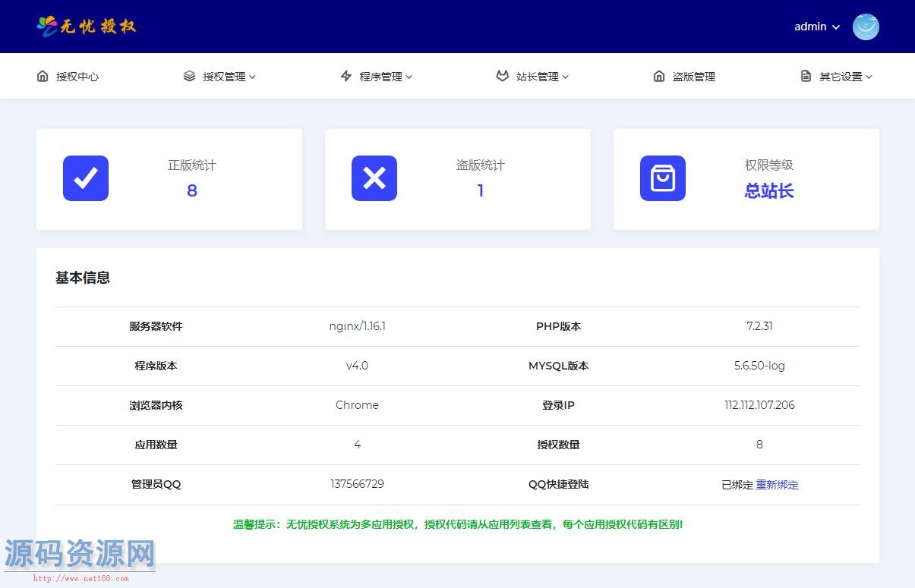This screenshot has width=915, height=588.
Task: Click the 重新绑定 link
Action: 777,485
